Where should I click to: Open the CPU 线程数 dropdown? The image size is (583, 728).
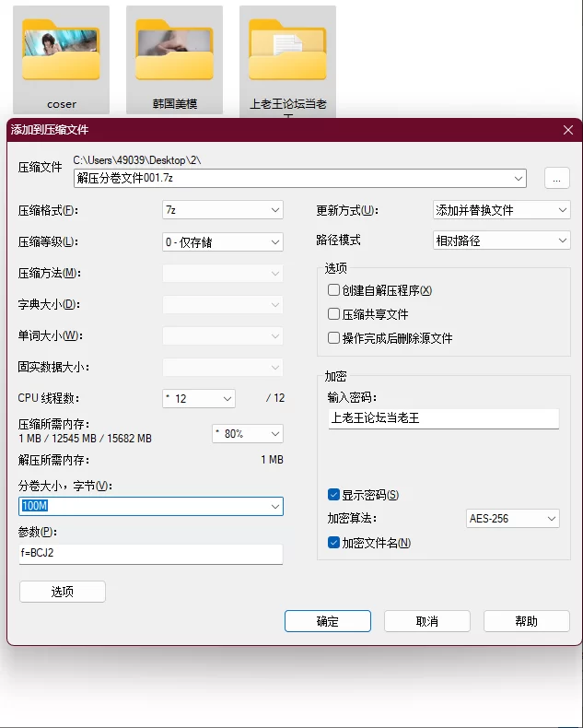click(x=199, y=398)
